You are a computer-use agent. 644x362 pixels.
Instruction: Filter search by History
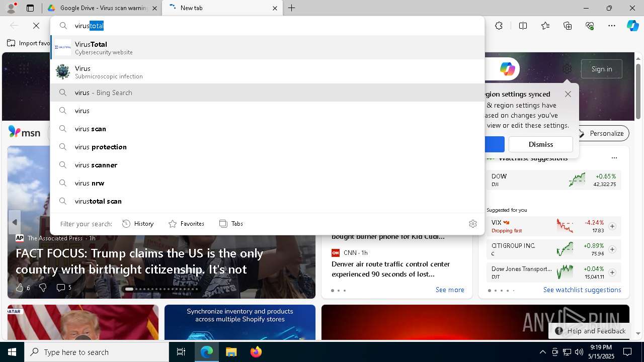[138, 224]
